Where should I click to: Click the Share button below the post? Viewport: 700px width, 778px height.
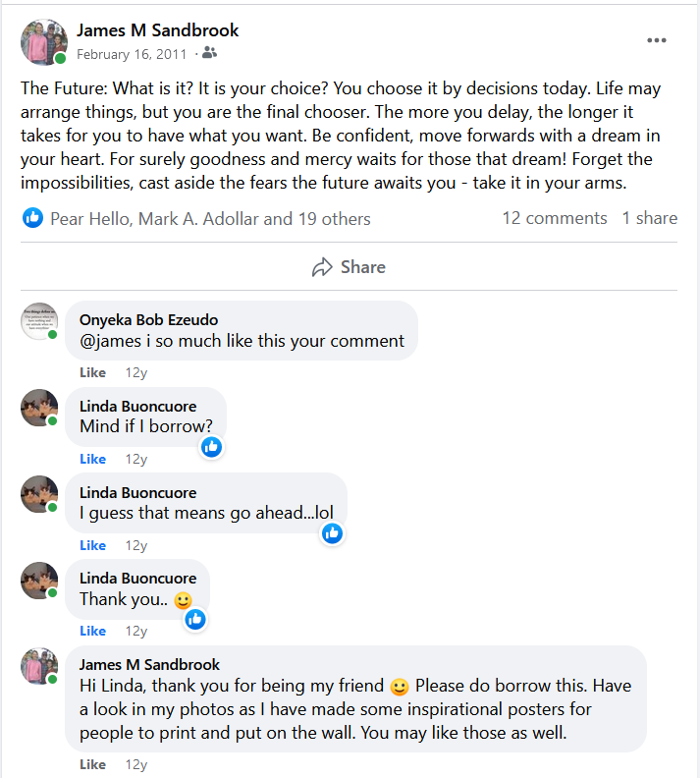coord(349,267)
